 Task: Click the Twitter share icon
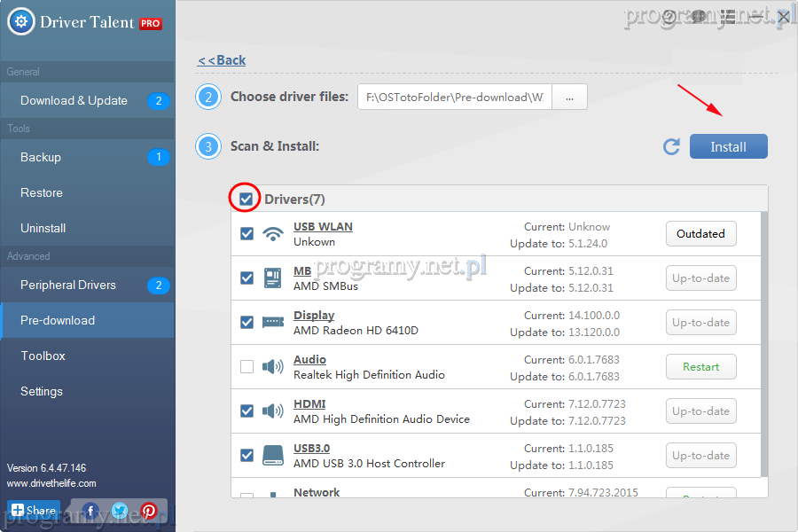tap(119, 511)
